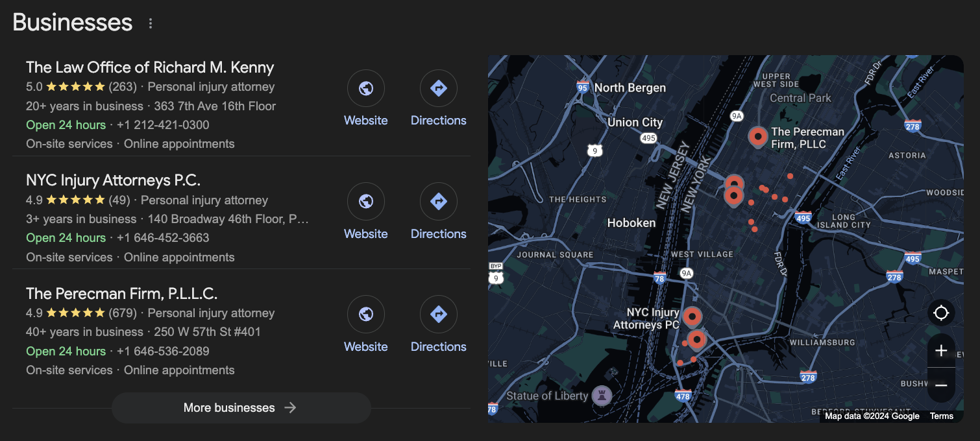Click phone number +1 646-452-3663

pos(163,238)
